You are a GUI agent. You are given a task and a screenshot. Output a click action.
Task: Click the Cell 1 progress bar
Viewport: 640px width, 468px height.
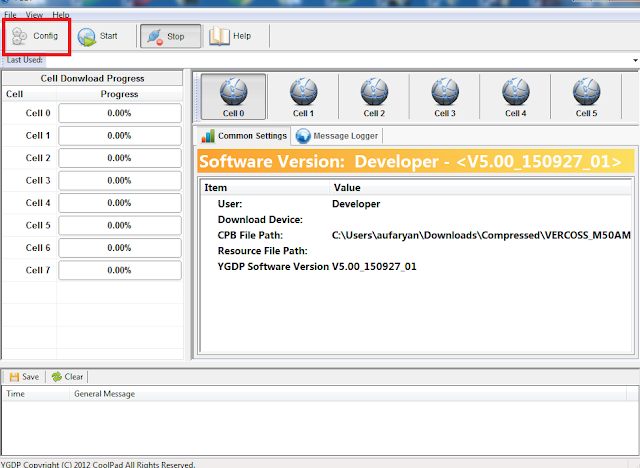120,135
